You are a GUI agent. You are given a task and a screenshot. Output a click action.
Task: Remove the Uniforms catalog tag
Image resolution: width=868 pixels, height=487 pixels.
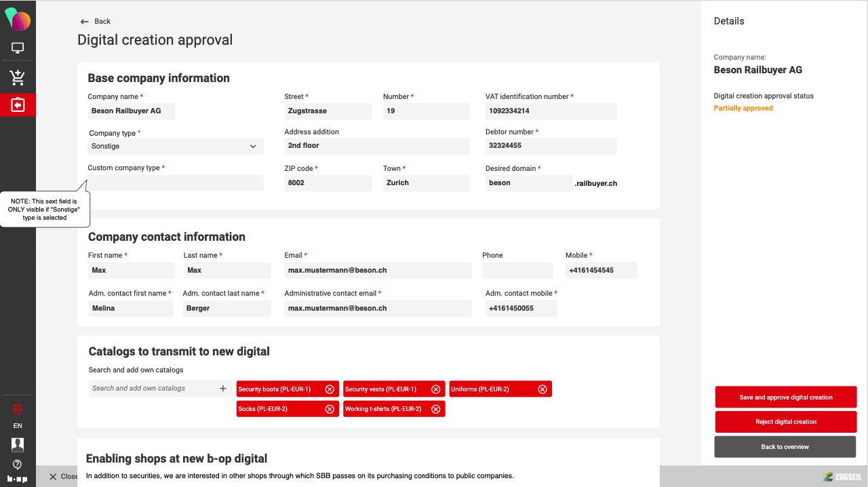click(x=542, y=389)
